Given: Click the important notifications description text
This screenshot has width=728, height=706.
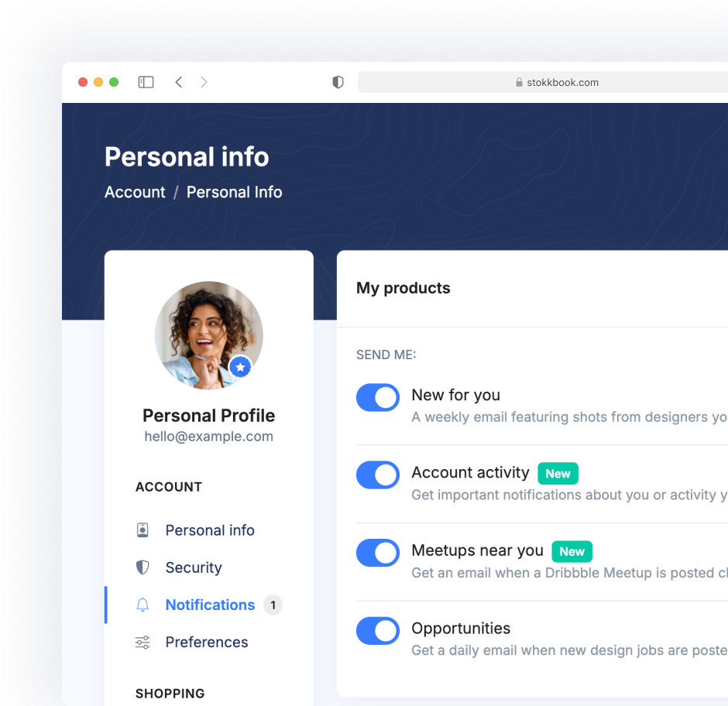Looking at the screenshot, I should click(570, 495).
